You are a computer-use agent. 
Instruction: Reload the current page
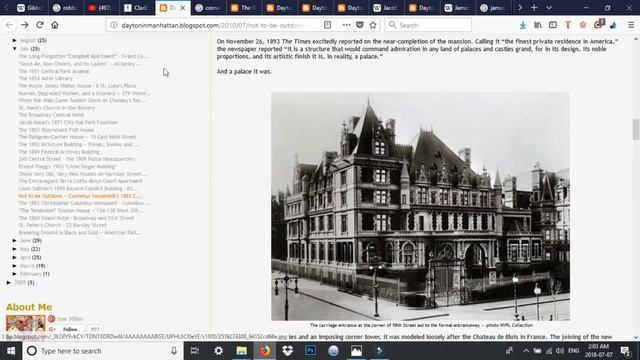point(40,25)
